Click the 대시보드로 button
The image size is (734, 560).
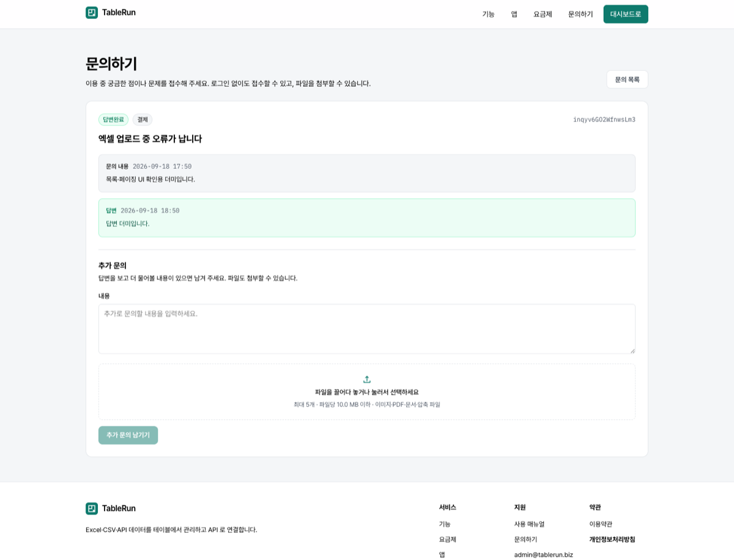coord(626,14)
